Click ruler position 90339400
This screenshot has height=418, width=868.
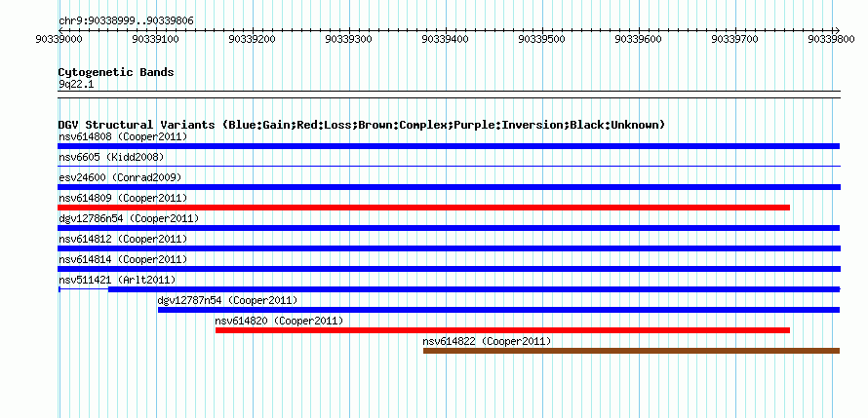point(445,39)
